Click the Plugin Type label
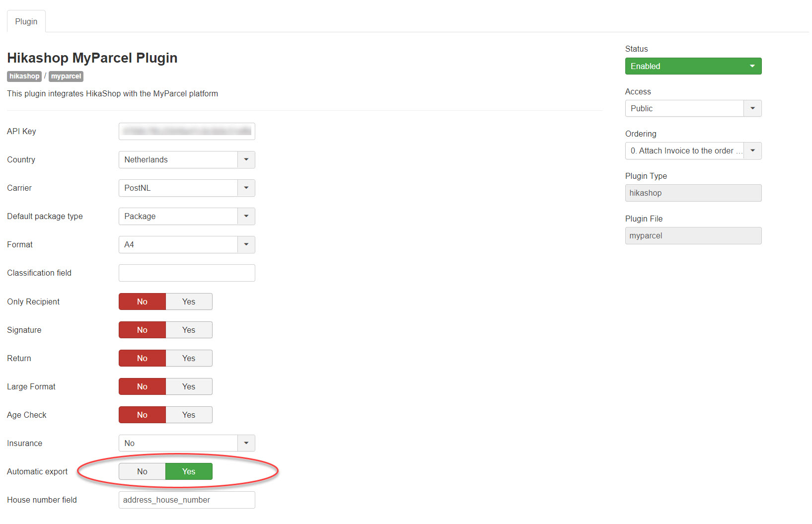 [x=646, y=176]
